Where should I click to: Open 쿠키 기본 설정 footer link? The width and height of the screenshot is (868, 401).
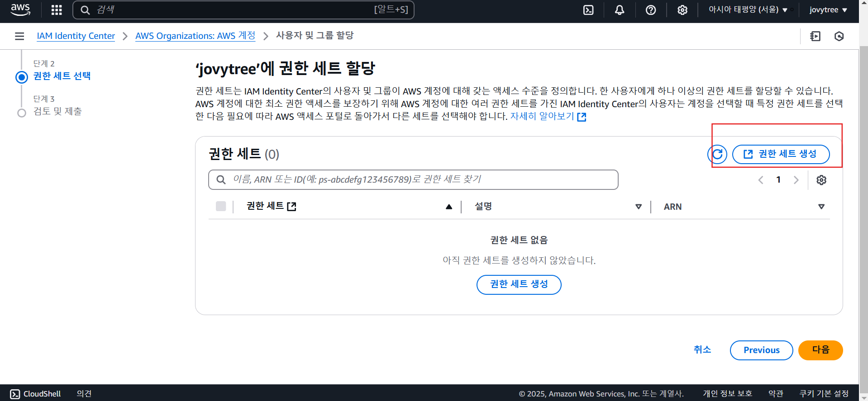coord(824,394)
